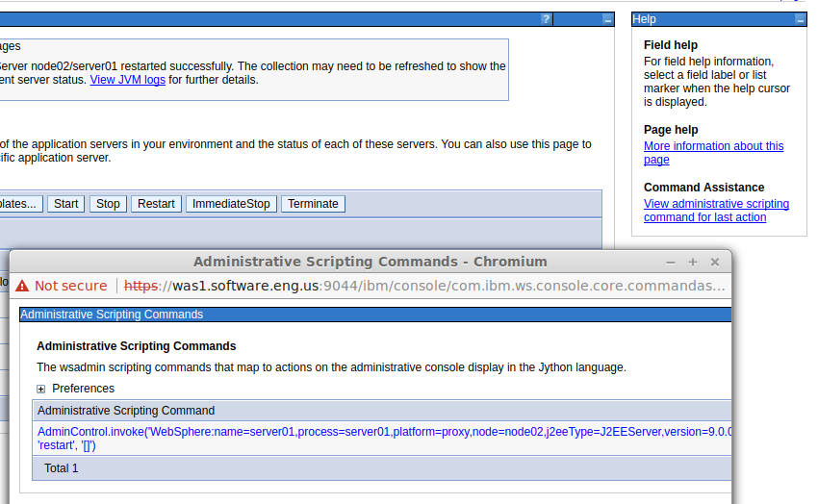Click the ImmediateStop button

pyautogui.click(x=231, y=204)
